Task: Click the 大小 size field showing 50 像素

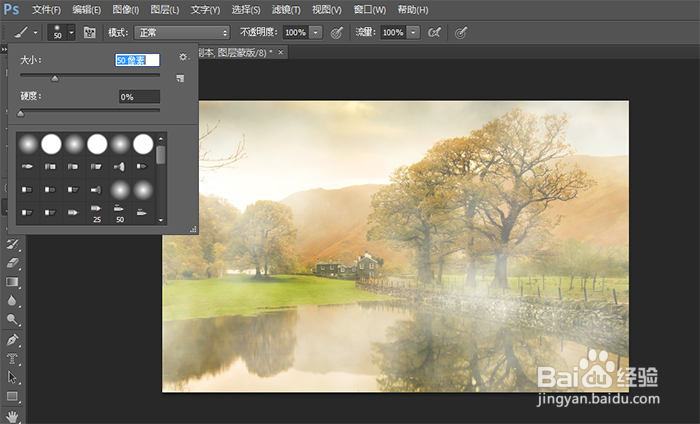Action: point(138,60)
